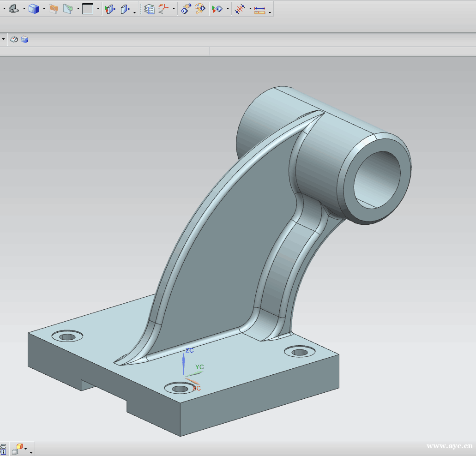The width and height of the screenshot is (476, 456).
Task: Select the bore hole of the cylindrical boss
Action: coord(376,180)
